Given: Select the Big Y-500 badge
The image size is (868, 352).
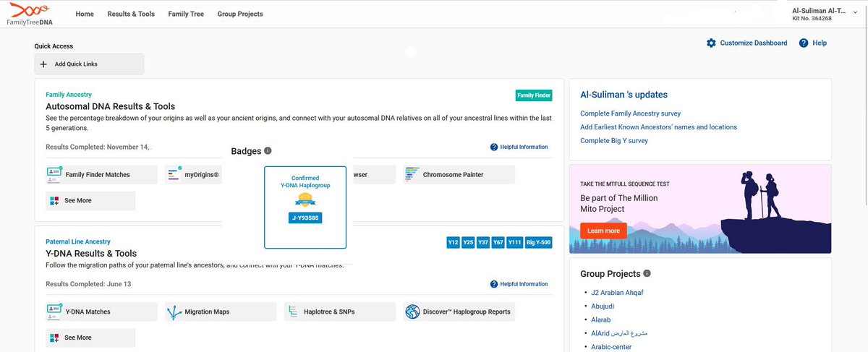Looking at the screenshot, I should [x=539, y=242].
